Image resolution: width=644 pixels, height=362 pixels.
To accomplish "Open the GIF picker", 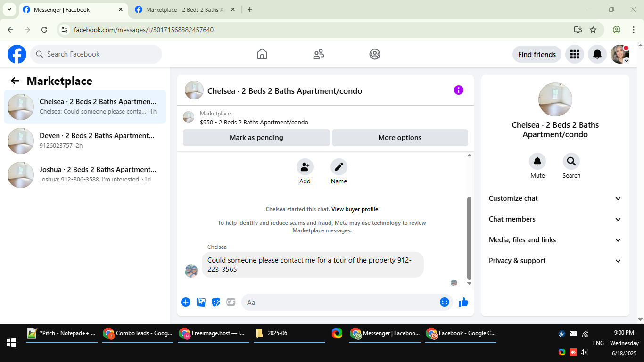I will (231, 302).
